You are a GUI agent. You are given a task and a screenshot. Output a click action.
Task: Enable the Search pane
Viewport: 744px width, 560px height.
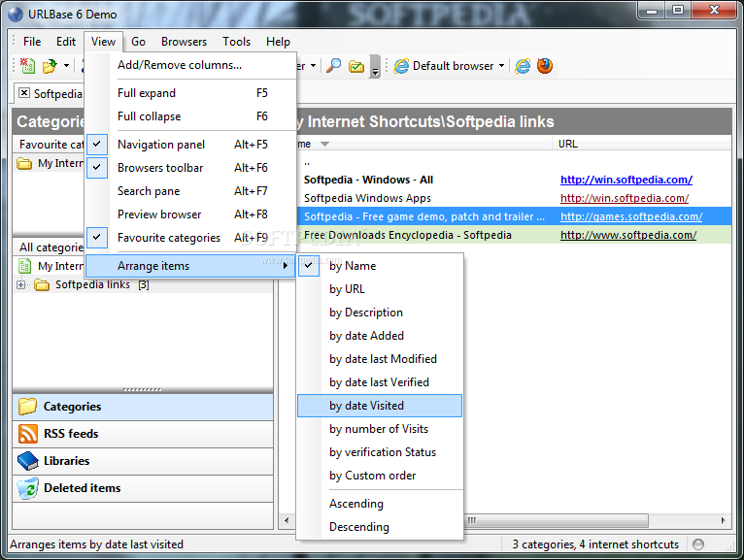click(x=192, y=191)
